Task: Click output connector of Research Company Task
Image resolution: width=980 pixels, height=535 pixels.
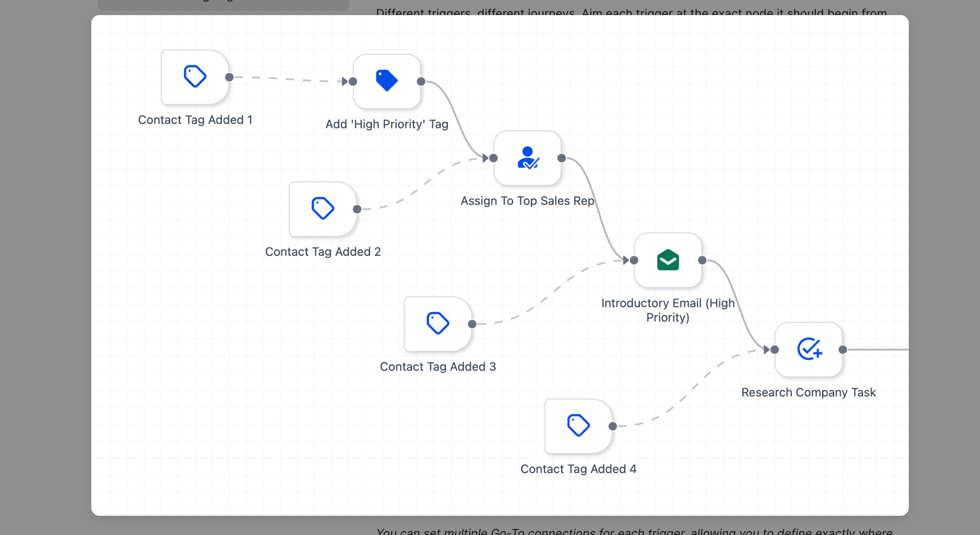Action: point(843,349)
